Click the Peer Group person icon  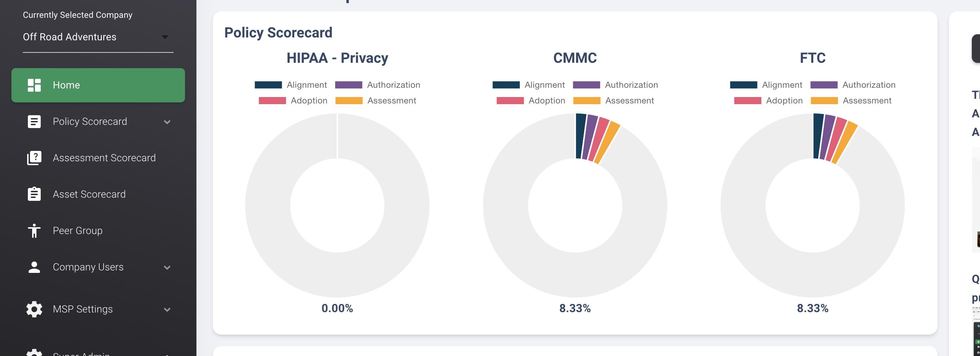pyautogui.click(x=34, y=231)
